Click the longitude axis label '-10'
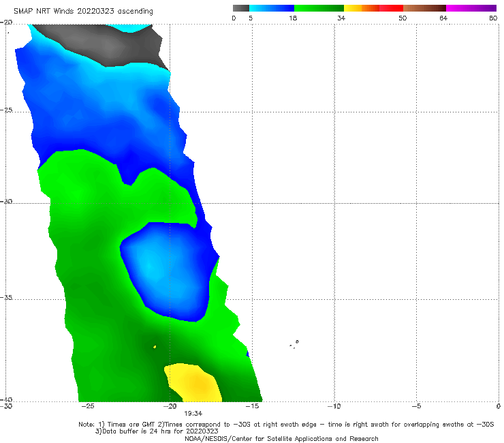 [x=334, y=406]
